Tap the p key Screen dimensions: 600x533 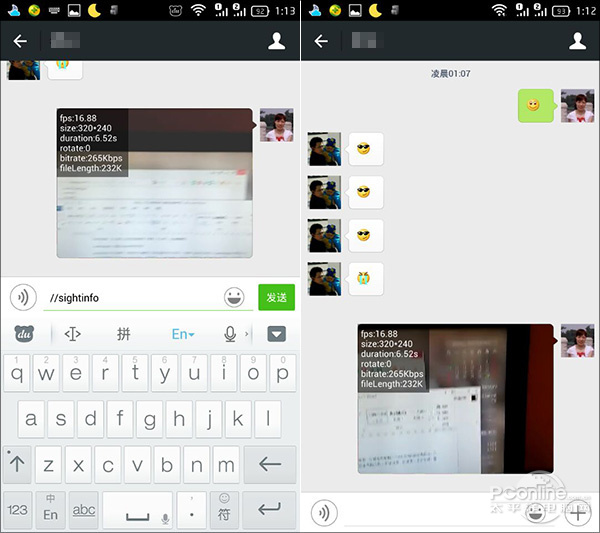pos(282,373)
